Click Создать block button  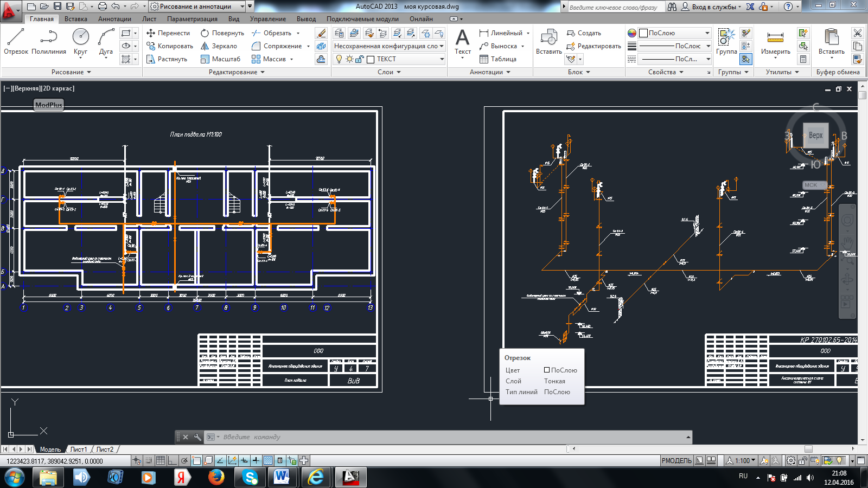[584, 33]
